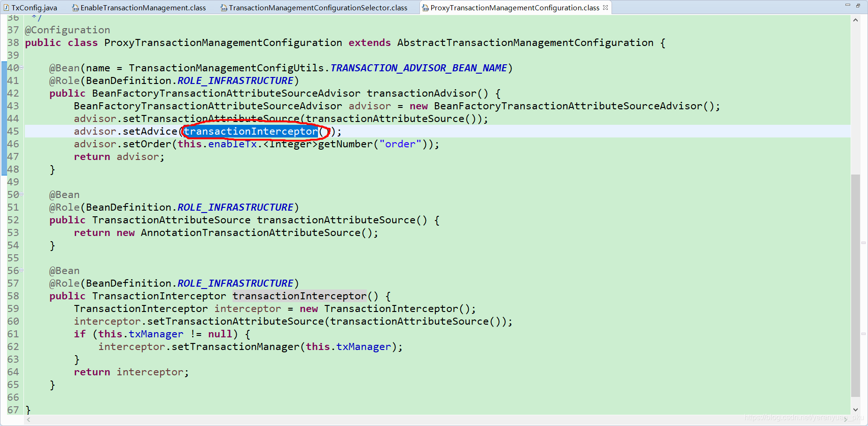Click the interceptor variable declaration on line 59

[248, 309]
